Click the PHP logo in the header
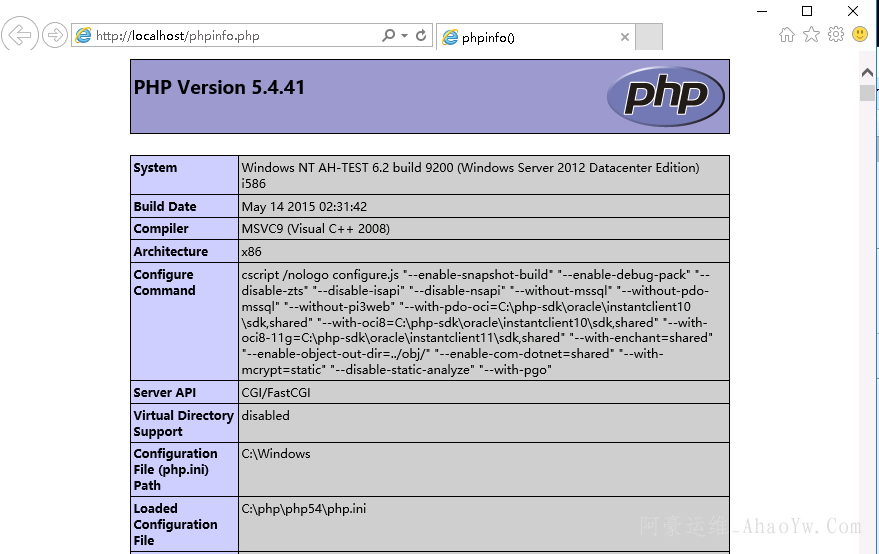Screen dimensions: 879x554 pos(666,96)
